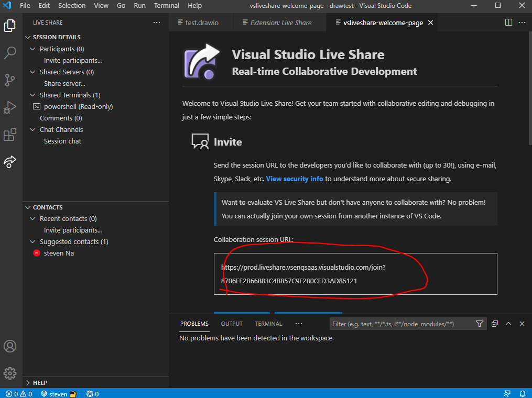Open Live Share panel more actions
532x398 pixels.
156,23
